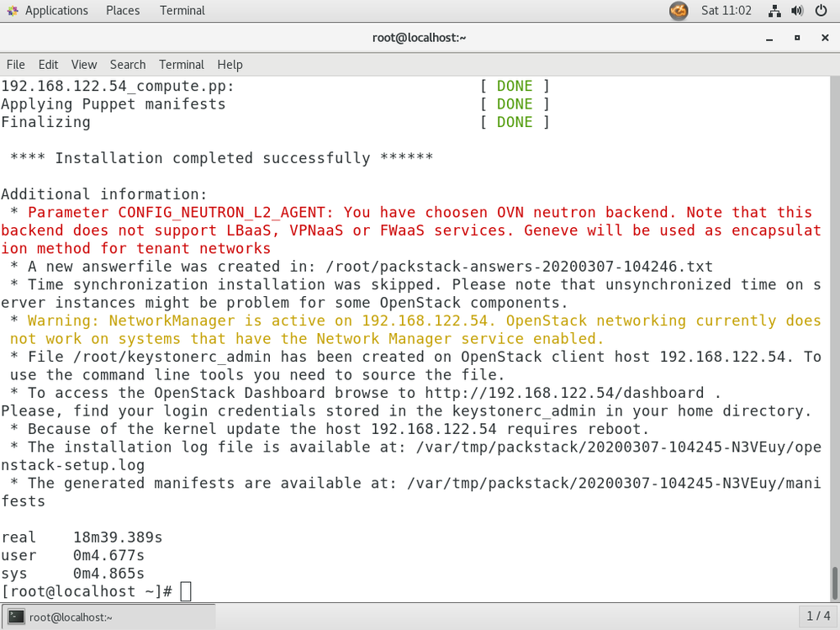The width and height of the screenshot is (840, 630).
Task: Open the Edit menu
Action: click(x=48, y=65)
